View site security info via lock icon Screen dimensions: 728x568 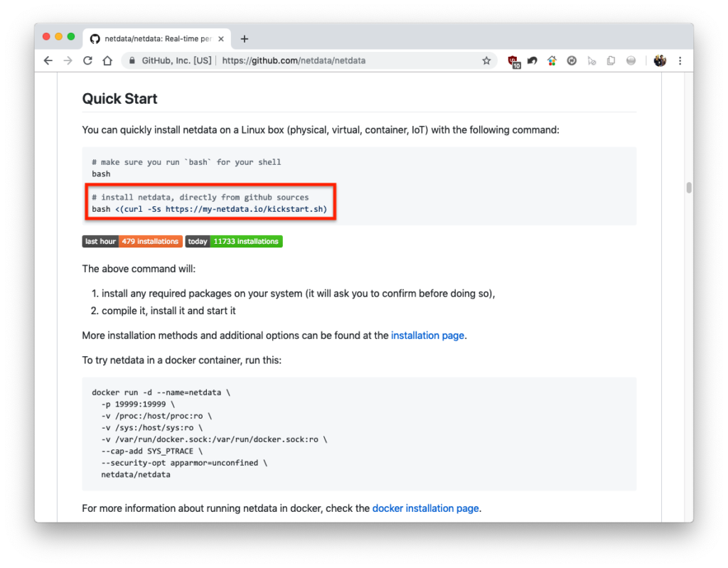coord(132,61)
